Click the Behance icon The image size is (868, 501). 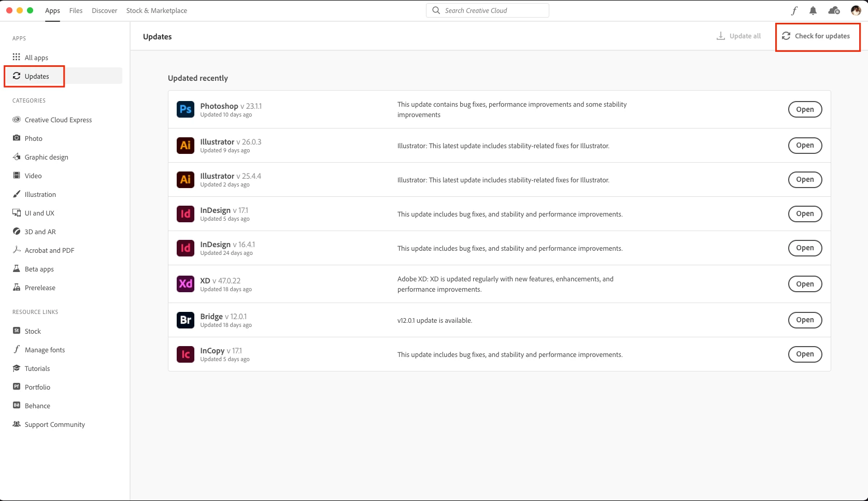click(17, 405)
